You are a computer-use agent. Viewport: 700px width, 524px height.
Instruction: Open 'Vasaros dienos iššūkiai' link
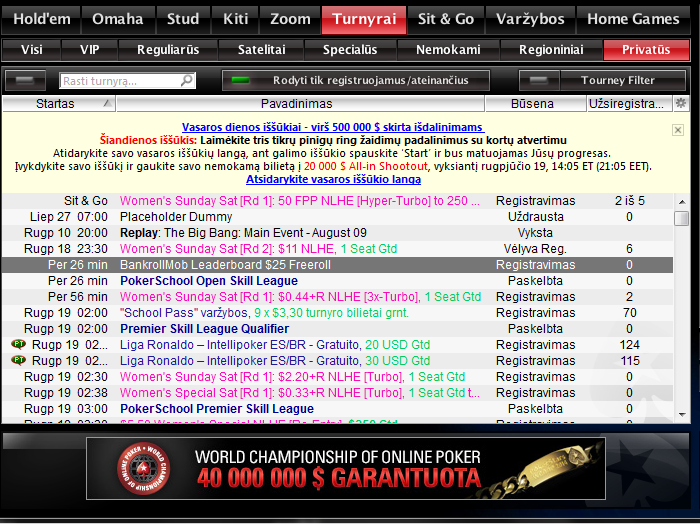[x=333, y=127]
